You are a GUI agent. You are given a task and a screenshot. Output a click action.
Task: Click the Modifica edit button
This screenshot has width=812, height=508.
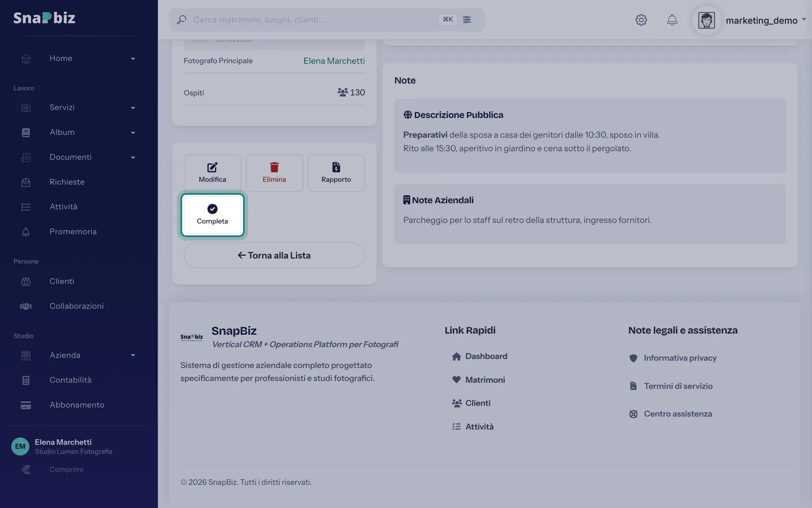coord(212,173)
